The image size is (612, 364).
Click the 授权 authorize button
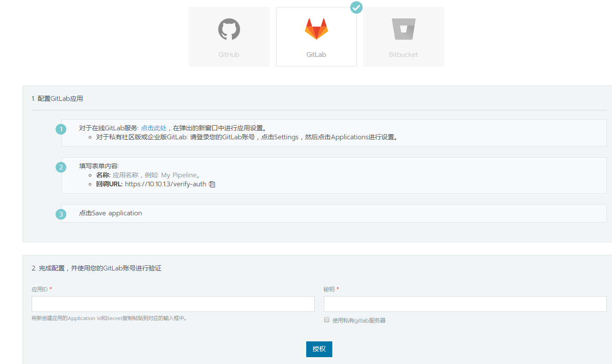point(319,349)
